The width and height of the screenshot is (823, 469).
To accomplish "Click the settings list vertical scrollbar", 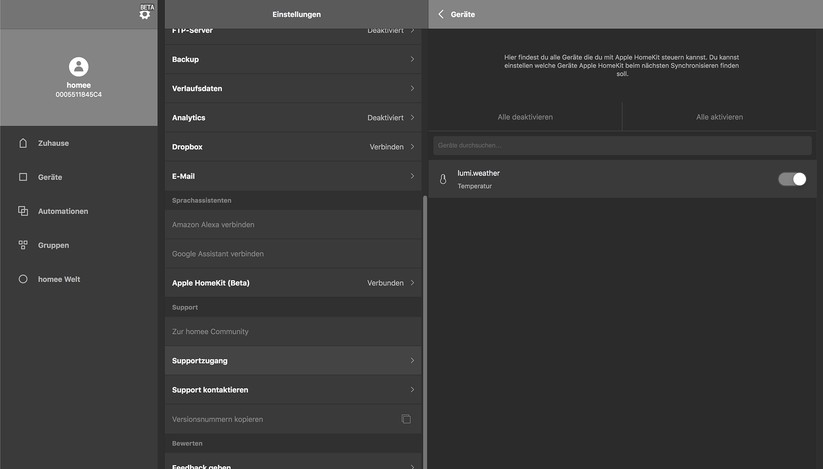I will (425, 332).
